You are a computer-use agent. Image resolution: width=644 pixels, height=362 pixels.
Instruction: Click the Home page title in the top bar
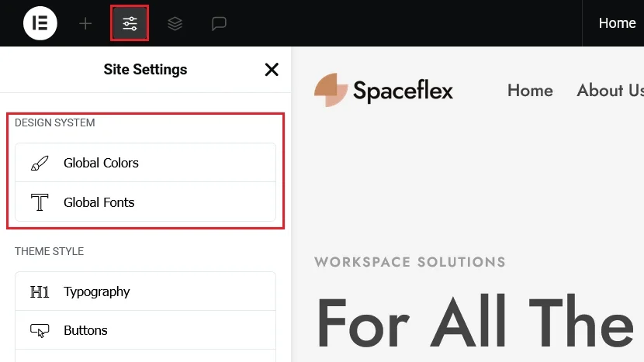tap(617, 23)
